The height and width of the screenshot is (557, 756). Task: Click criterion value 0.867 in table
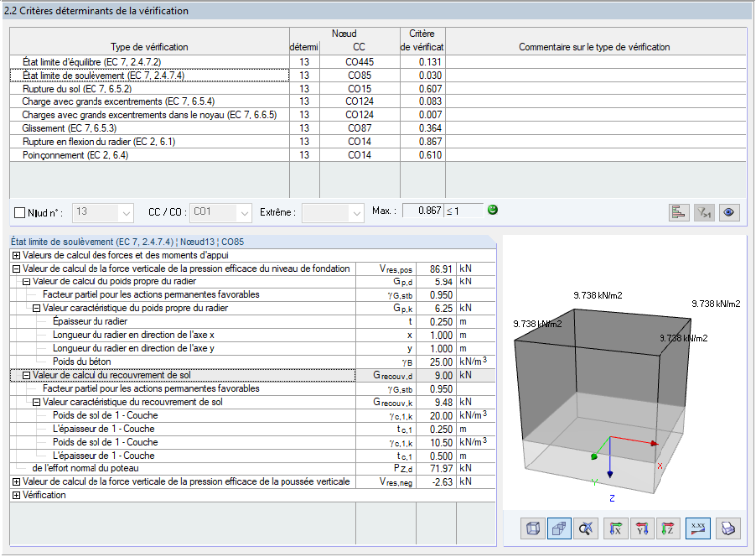click(x=423, y=142)
